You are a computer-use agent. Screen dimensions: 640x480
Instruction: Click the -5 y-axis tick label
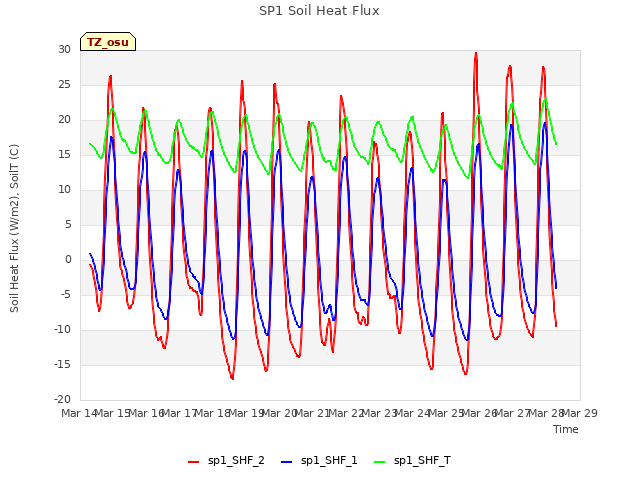pyautogui.click(x=64, y=295)
